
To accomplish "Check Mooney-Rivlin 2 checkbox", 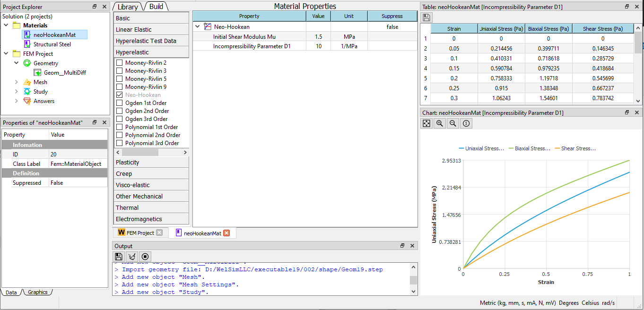I will click(119, 63).
